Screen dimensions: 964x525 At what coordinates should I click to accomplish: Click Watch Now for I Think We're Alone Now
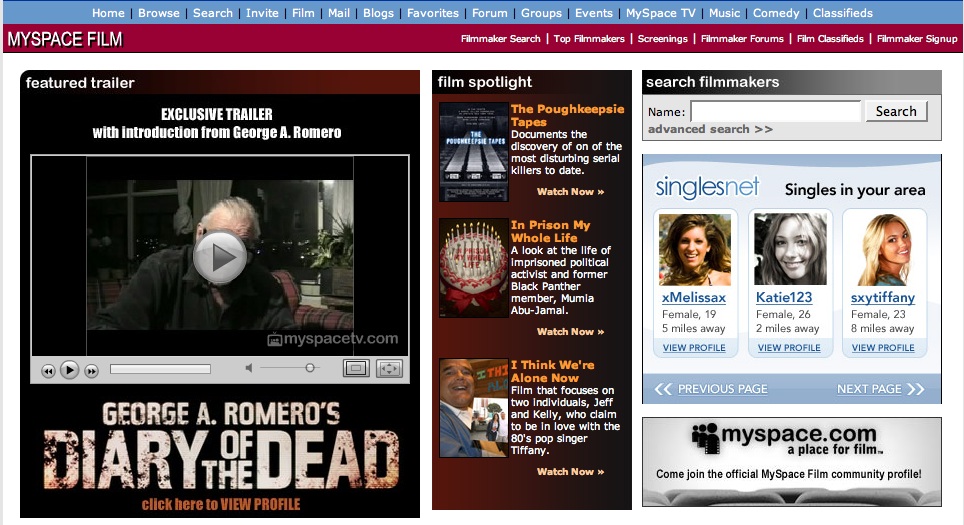tap(570, 471)
